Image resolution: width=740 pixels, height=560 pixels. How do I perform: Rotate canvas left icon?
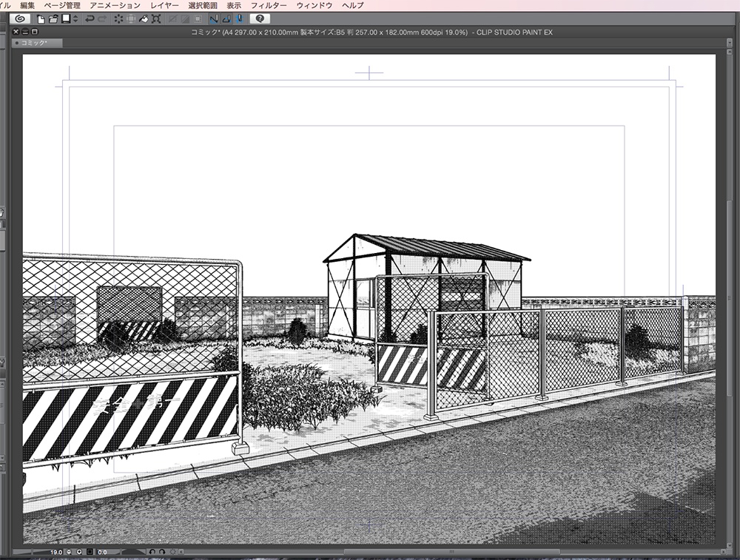click(x=152, y=552)
